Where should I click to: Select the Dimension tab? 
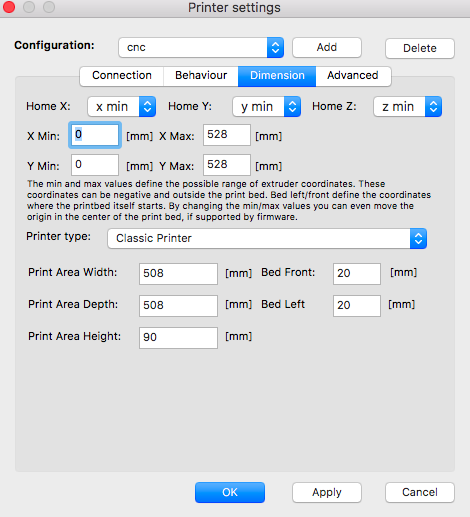pos(277,76)
